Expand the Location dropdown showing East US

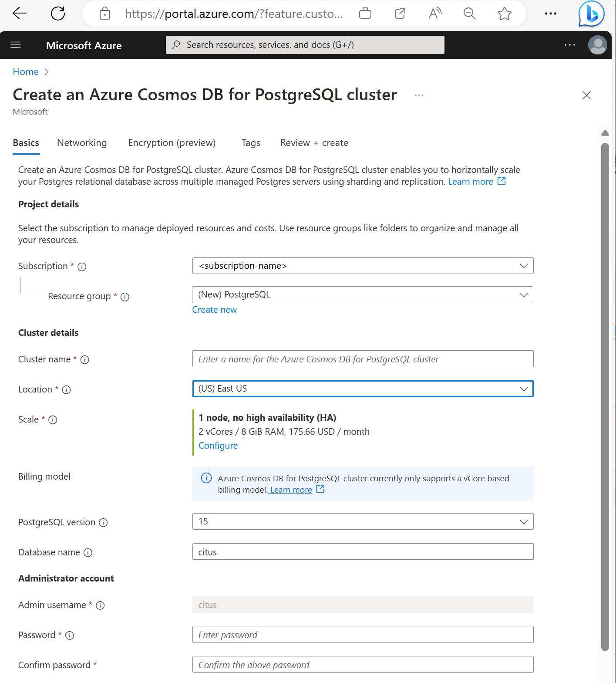pyautogui.click(x=363, y=389)
